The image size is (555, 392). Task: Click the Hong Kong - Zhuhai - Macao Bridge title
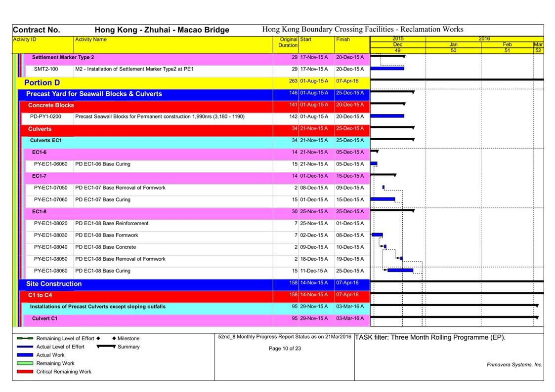click(x=162, y=30)
